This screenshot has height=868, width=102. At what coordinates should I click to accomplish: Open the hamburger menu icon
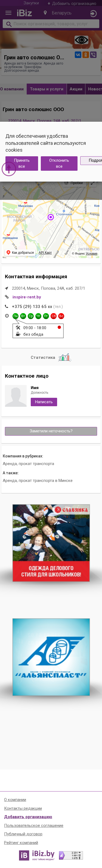pos(8,13)
